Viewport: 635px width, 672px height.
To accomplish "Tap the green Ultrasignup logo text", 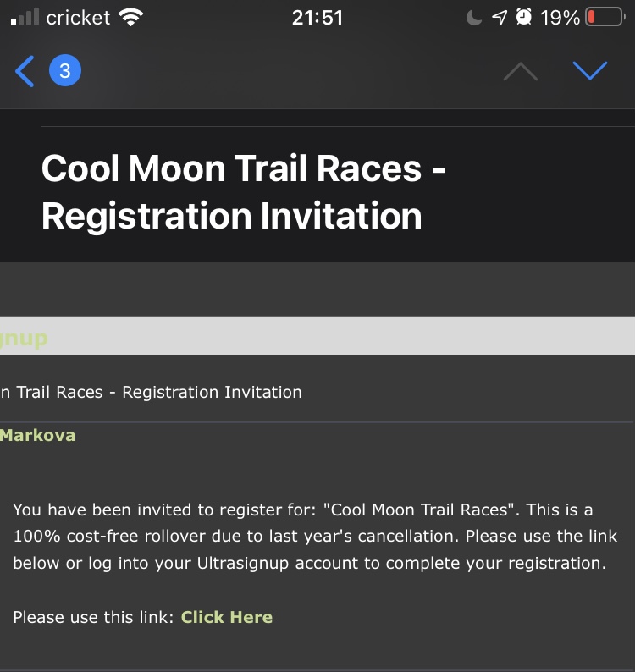I will click(x=24, y=339).
